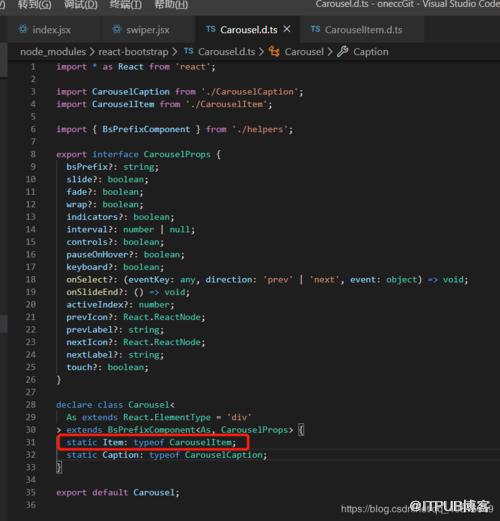Expand the chevron before Caption in the breadcrumb
This screenshot has height=521, width=500.
click(x=330, y=52)
